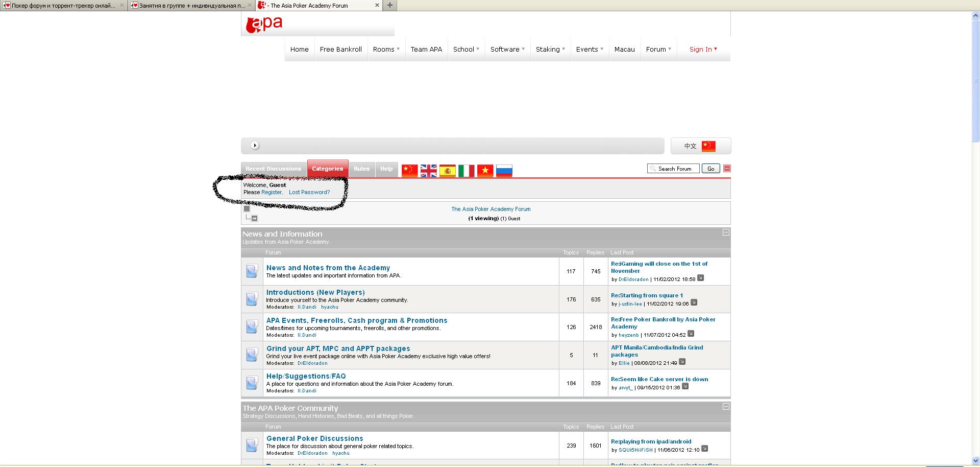Go to Home page in navigation

300,49
